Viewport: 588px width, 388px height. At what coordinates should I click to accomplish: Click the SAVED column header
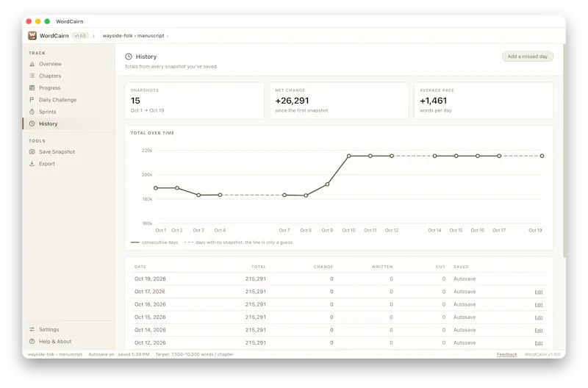[461, 267]
